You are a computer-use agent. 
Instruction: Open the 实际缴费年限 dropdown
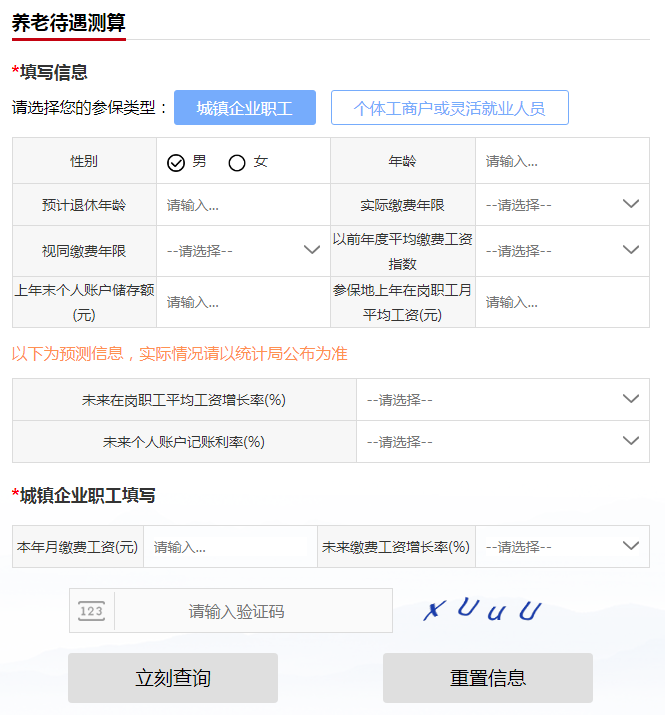(x=561, y=204)
